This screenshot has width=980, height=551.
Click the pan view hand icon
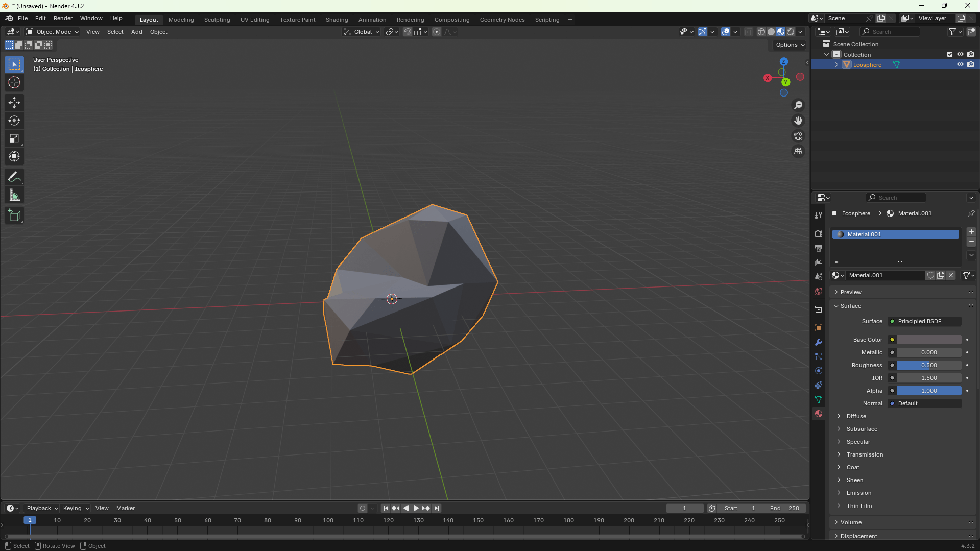pos(798,121)
